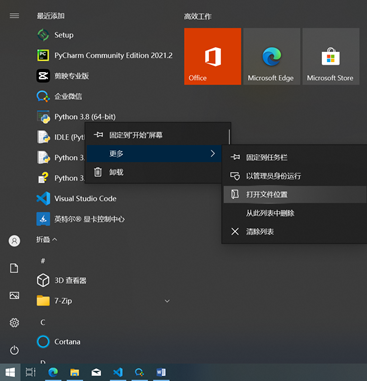
Task: Click the Power button in Start sidebar
Action: pos(14,350)
